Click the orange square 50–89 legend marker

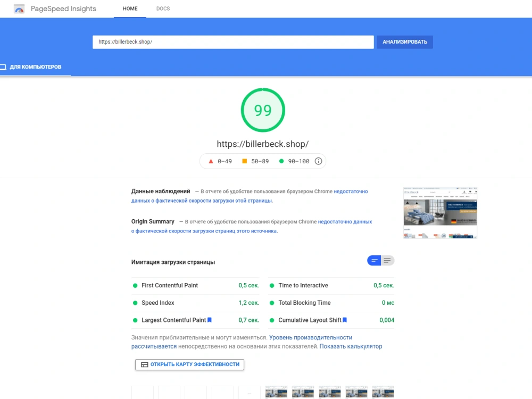coord(244,161)
